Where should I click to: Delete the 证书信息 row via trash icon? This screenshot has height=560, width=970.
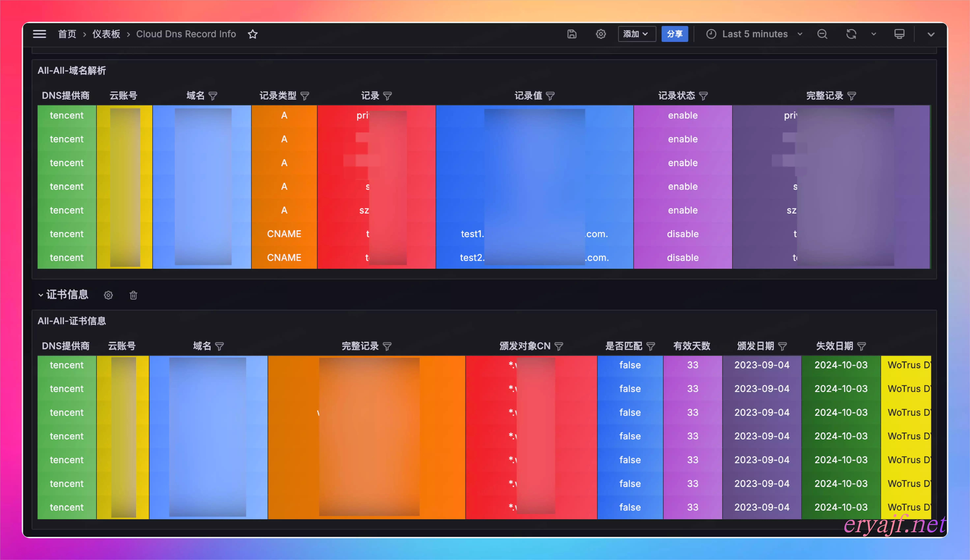tap(133, 295)
